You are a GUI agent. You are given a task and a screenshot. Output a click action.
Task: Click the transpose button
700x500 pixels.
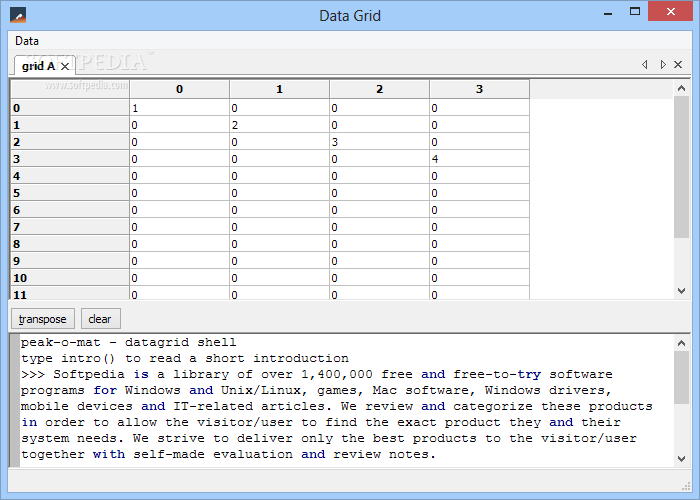pos(43,319)
